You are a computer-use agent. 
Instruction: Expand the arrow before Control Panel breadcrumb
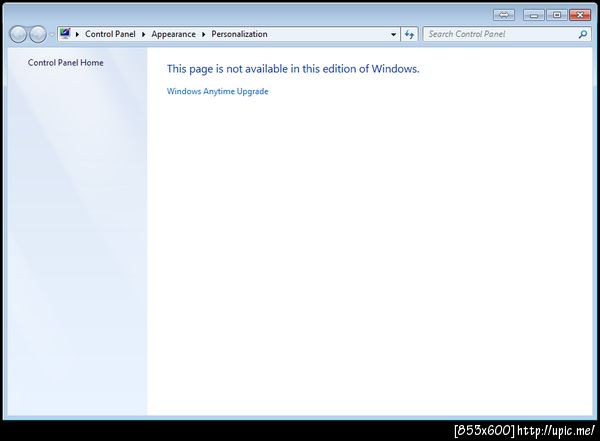77,34
